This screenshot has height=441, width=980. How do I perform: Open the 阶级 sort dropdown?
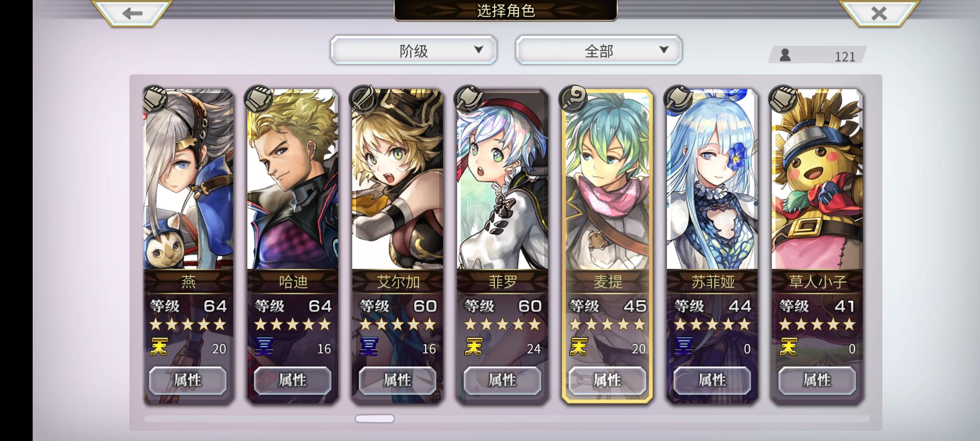tap(414, 50)
